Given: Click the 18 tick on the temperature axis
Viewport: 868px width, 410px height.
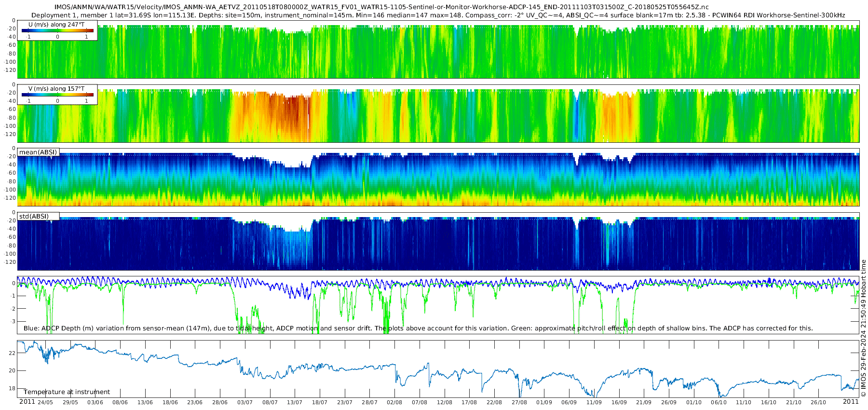Looking at the screenshot, I should pyautogui.click(x=12, y=388).
